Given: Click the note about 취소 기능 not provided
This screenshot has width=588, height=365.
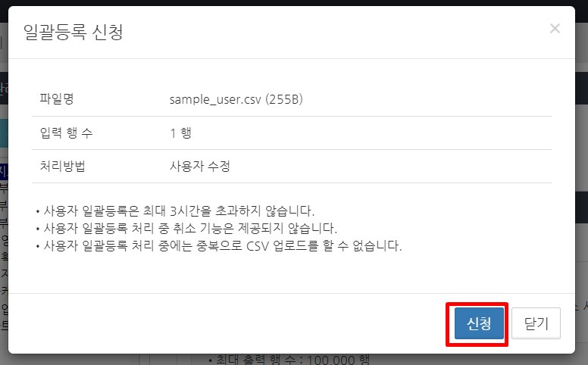Looking at the screenshot, I should [186, 228].
